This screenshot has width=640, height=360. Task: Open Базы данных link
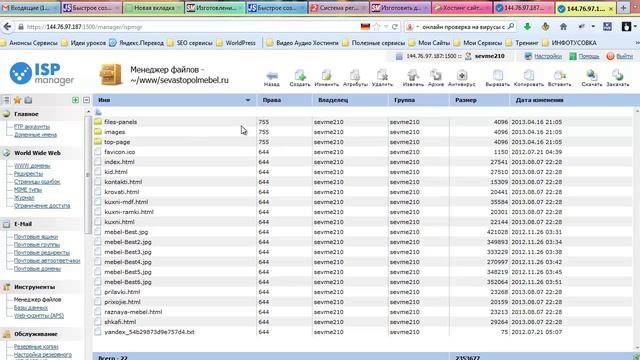31,308
